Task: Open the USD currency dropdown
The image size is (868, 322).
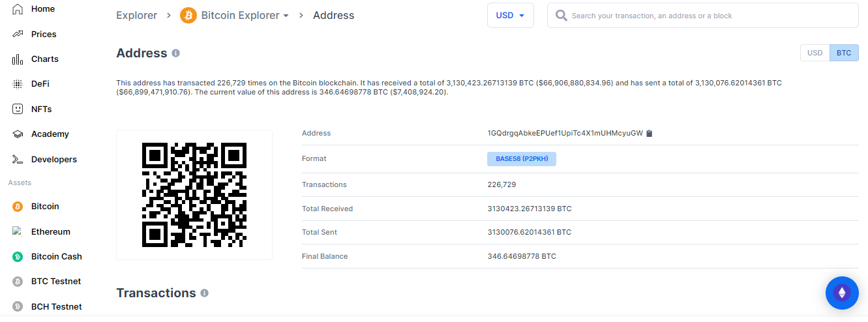Action: pyautogui.click(x=511, y=16)
